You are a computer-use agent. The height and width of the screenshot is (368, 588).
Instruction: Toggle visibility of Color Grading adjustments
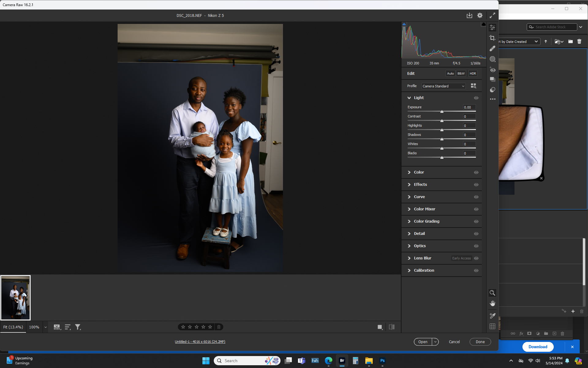476,221
